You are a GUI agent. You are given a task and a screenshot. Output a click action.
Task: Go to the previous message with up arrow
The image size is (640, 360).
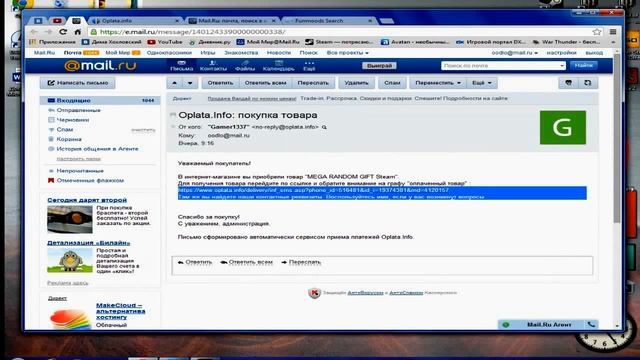[x=174, y=83]
